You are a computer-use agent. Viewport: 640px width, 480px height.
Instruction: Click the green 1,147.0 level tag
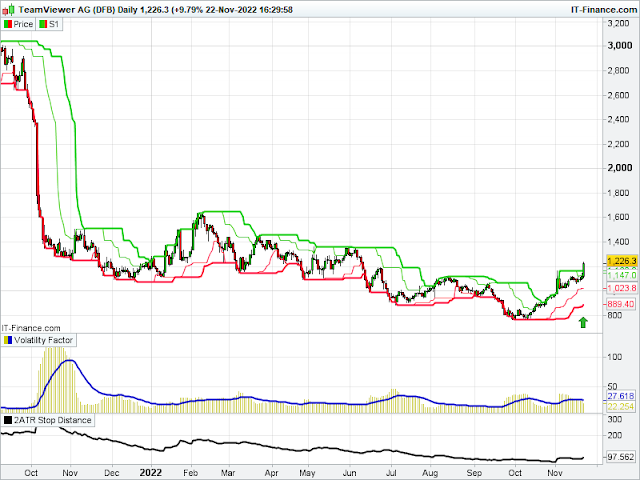click(622, 276)
